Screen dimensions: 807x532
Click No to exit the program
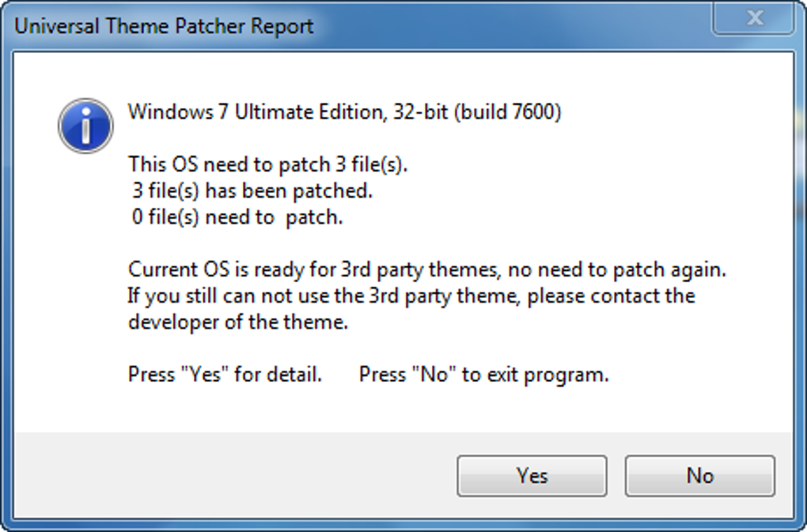point(699,476)
